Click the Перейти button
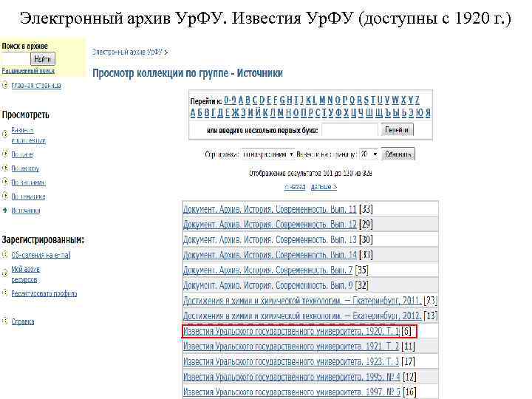This screenshot has width=532, height=399. click(397, 130)
